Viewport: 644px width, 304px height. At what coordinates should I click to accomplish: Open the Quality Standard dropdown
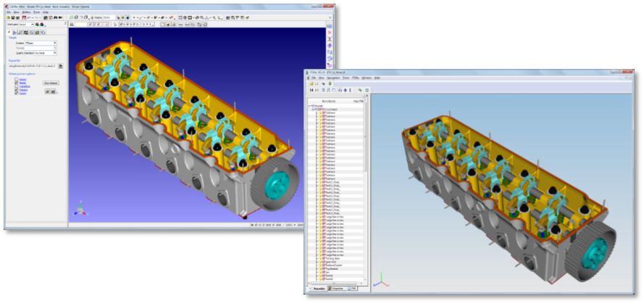click(x=44, y=53)
